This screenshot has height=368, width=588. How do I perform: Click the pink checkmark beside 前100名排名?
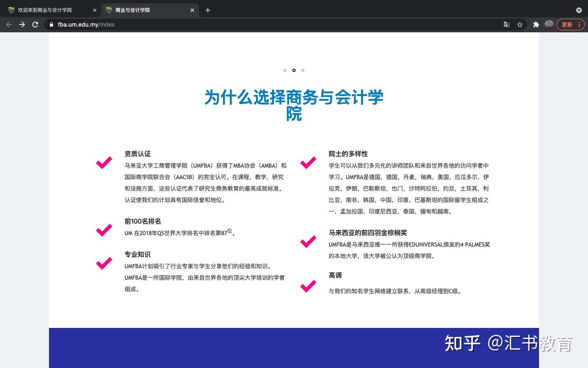(x=104, y=230)
